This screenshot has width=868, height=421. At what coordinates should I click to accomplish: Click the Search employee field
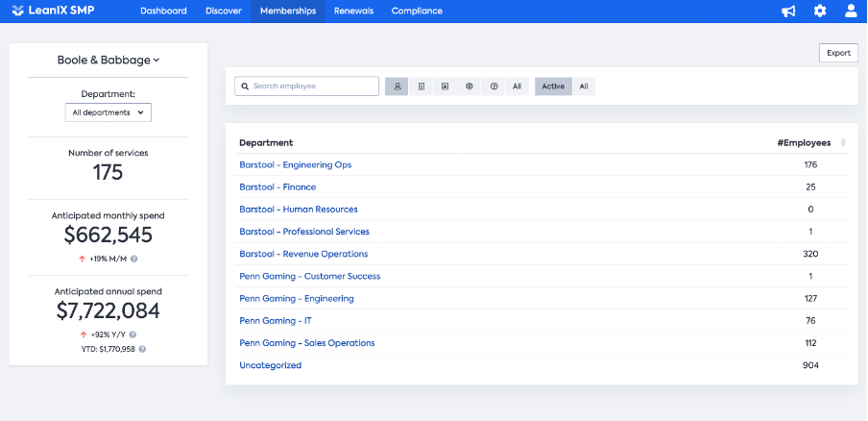click(306, 87)
